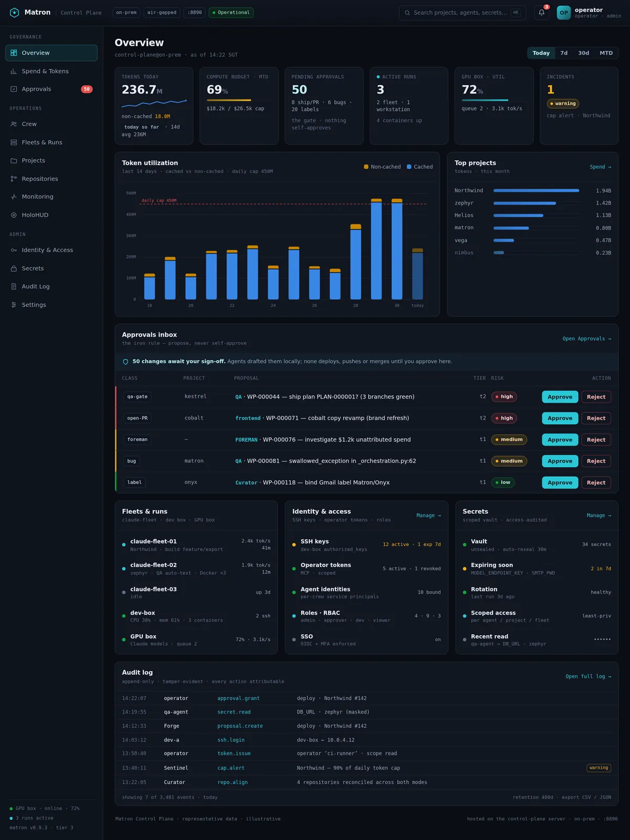Click Manage link in Identity & access
630x840 pixels.
tap(428, 516)
